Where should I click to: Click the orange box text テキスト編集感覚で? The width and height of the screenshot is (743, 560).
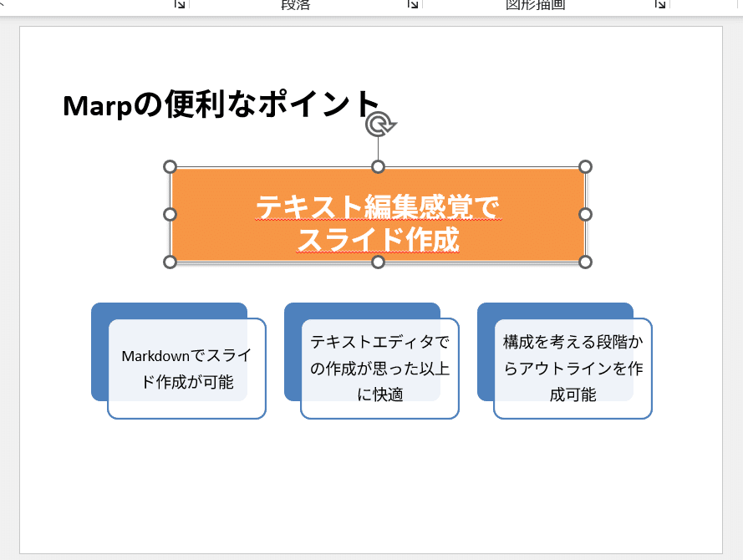(378, 207)
